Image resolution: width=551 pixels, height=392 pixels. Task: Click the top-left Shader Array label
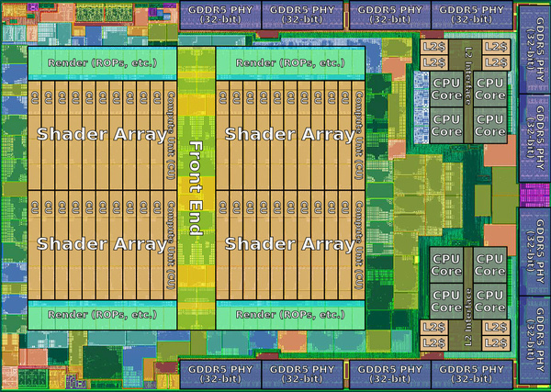pyautogui.click(x=102, y=134)
